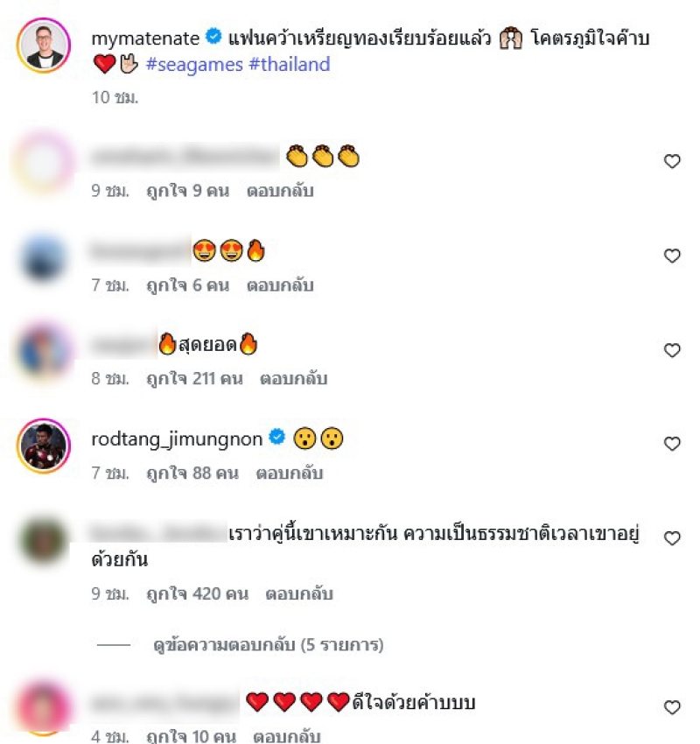
Task: Open mymatenate's profile picture
Action: [44, 45]
